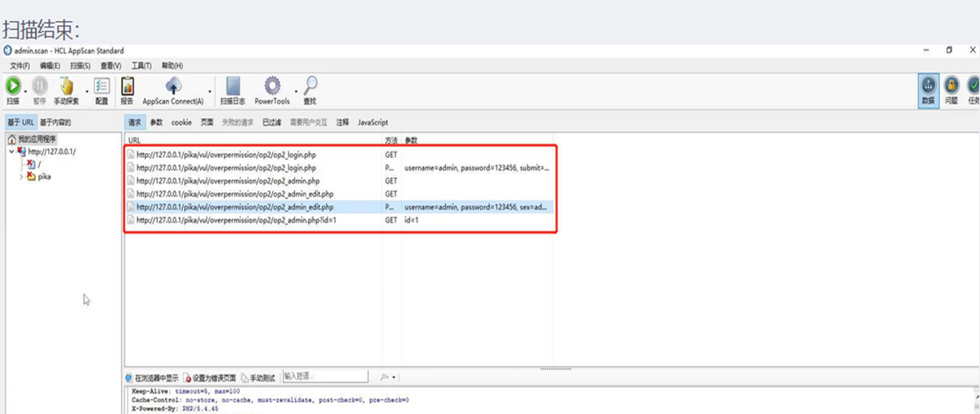
Task: Open the dropdown arrow beside PowerTools
Action: click(296, 91)
